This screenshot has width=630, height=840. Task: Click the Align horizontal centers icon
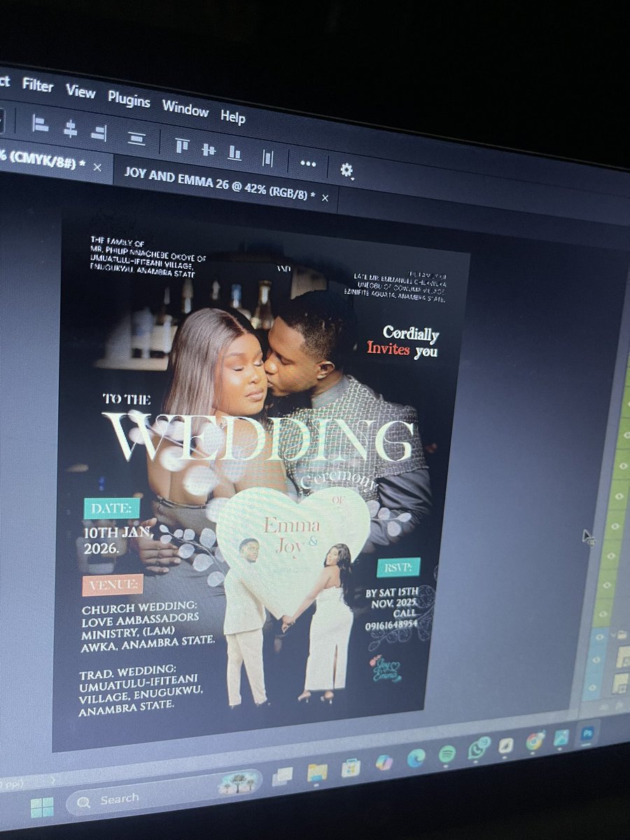70,128
